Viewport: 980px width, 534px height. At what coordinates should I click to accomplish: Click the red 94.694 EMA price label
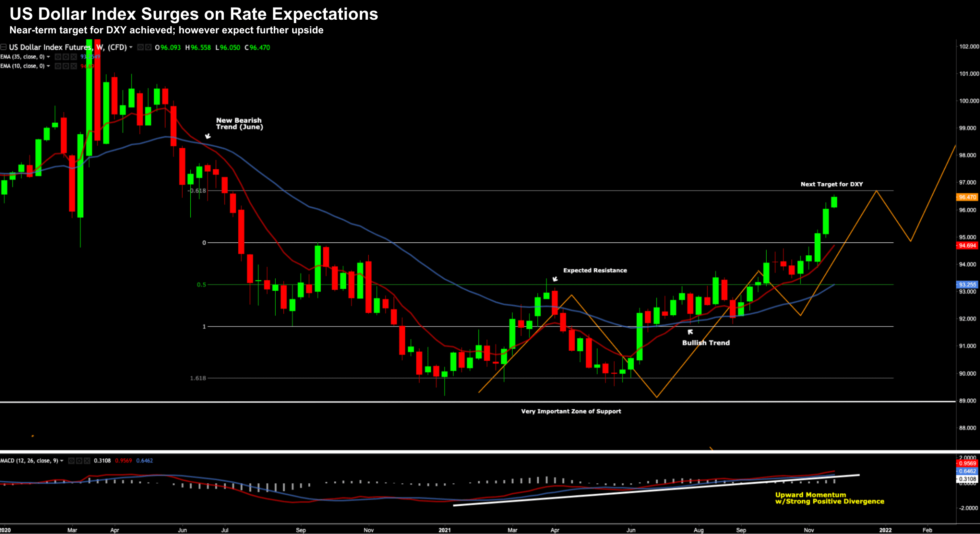tap(967, 246)
